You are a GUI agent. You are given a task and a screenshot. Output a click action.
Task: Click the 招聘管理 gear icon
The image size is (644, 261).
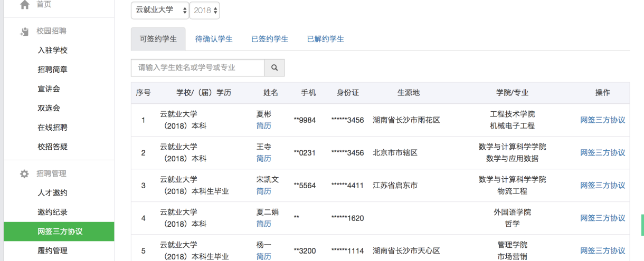coord(24,174)
